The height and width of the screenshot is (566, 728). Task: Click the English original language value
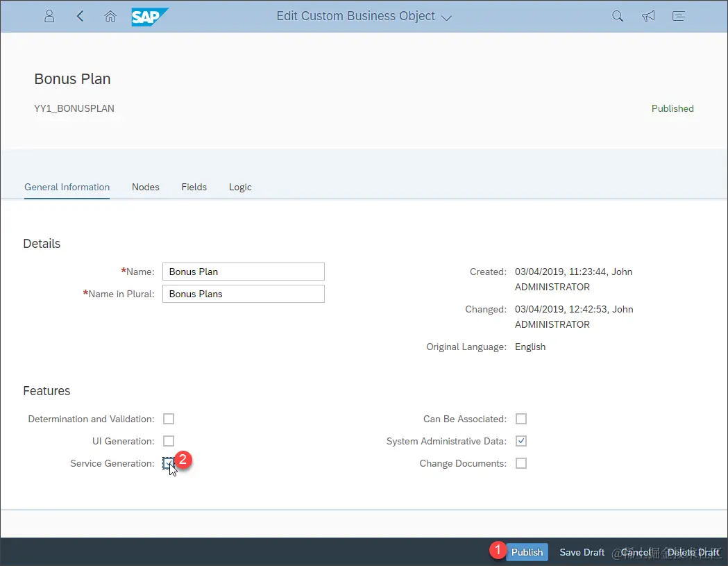pos(530,347)
